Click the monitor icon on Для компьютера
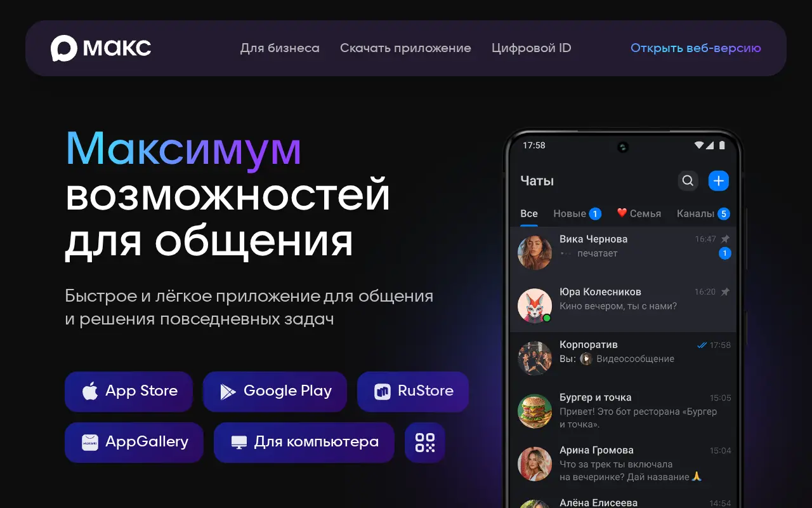Screen dimensions: 812x508 tap(239, 443)
